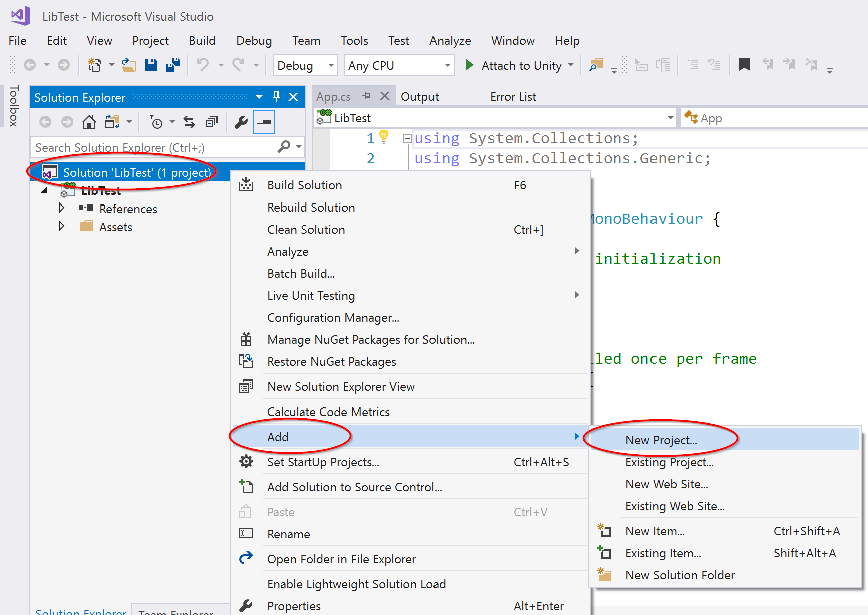Choose New Solution Explorer View
This screenshot has width=868, height=615.
(411, 387)
